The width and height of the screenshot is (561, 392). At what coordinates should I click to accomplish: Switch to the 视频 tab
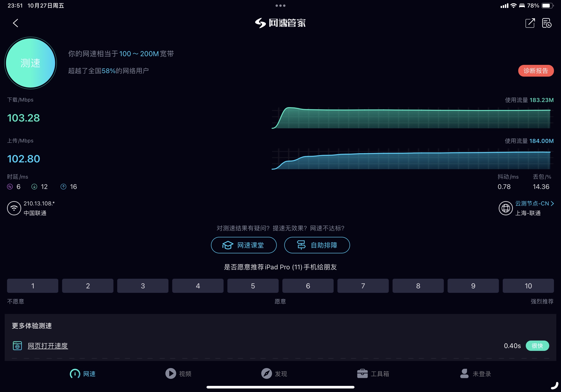(x=178, y=374)
